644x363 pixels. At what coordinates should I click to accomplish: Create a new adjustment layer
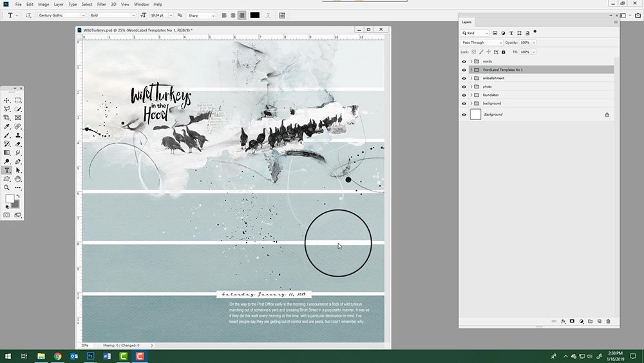click(581, 322)
